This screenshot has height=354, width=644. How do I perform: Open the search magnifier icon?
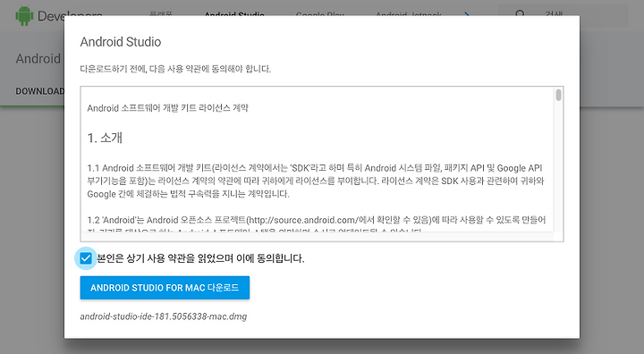click(x=520, y=15)
